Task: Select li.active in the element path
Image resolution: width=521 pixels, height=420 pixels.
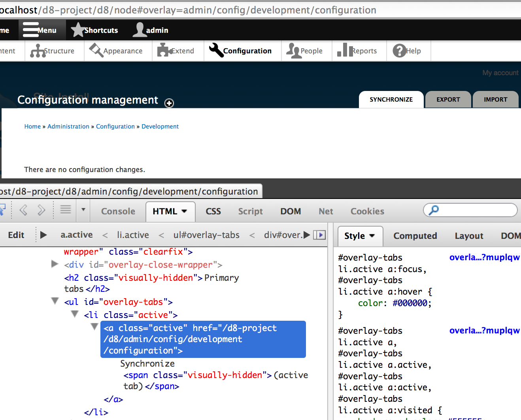Action: point(133,235)
